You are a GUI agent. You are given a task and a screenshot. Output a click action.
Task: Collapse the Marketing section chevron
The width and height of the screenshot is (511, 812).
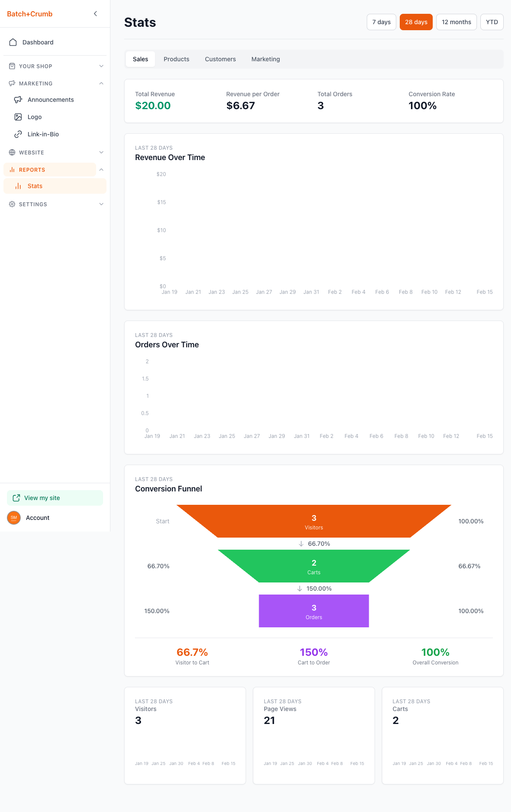(101, 83)
